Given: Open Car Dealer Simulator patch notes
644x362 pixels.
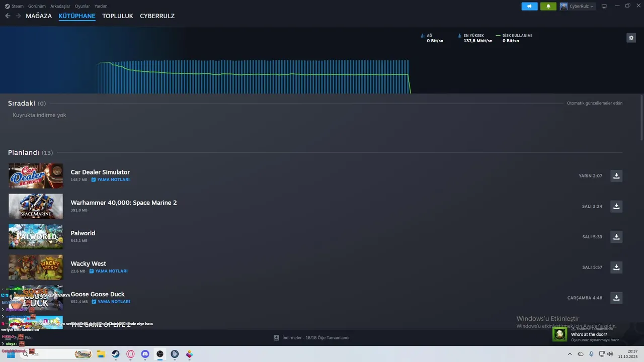Looking at the screenshot, I should click(x=111, y=179).
